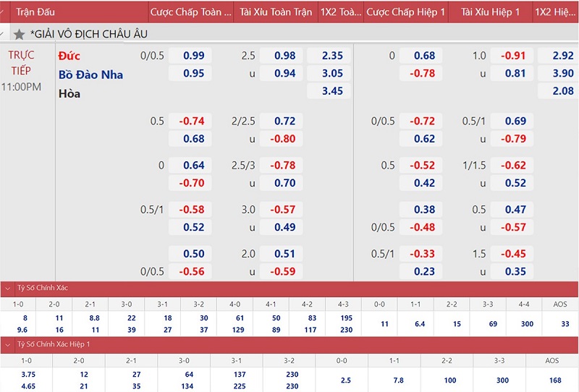Open the Đức team link
579x392 pixels.
tap(69, 56)
